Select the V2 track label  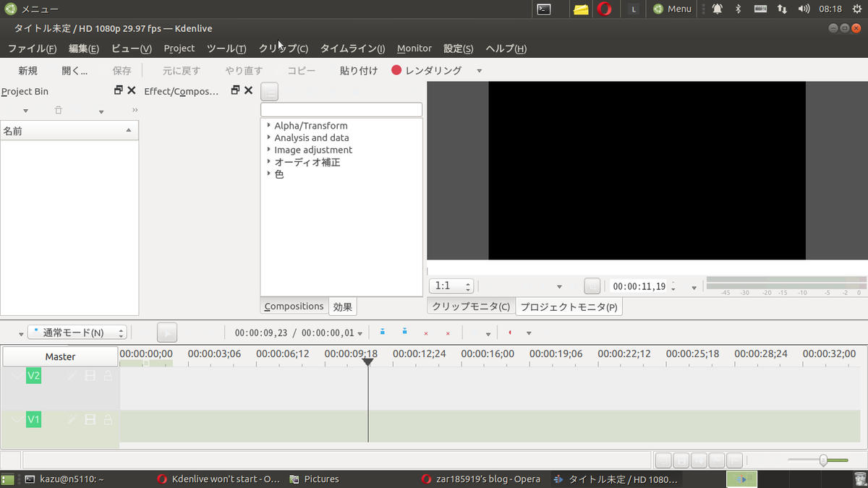33,376
